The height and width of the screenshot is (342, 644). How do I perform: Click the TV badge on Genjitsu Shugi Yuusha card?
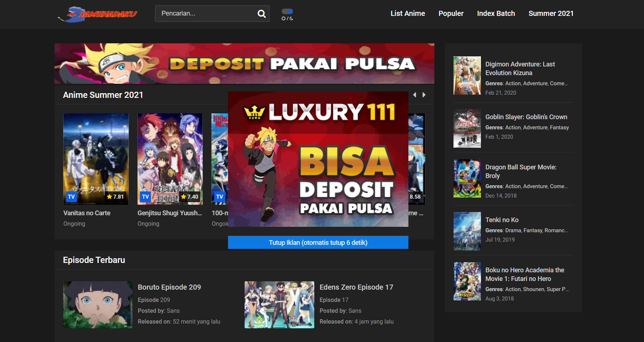[145, 196]
